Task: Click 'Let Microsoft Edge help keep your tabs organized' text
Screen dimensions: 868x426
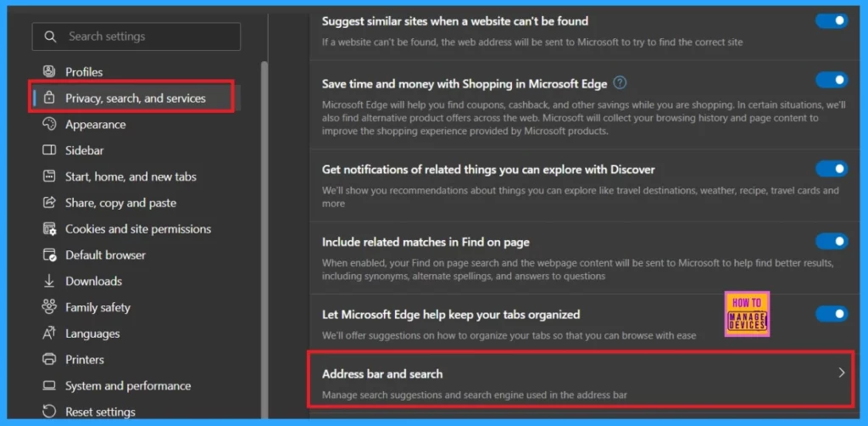Action: point(451,314)
